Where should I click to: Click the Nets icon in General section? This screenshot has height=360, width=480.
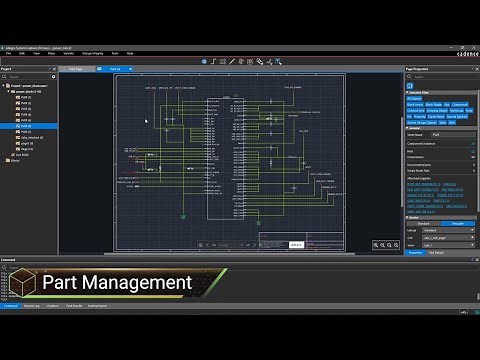(473, 151)
